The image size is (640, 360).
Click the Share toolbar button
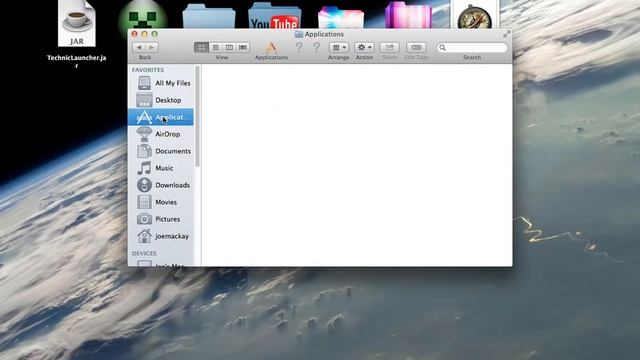pos(389,47)
